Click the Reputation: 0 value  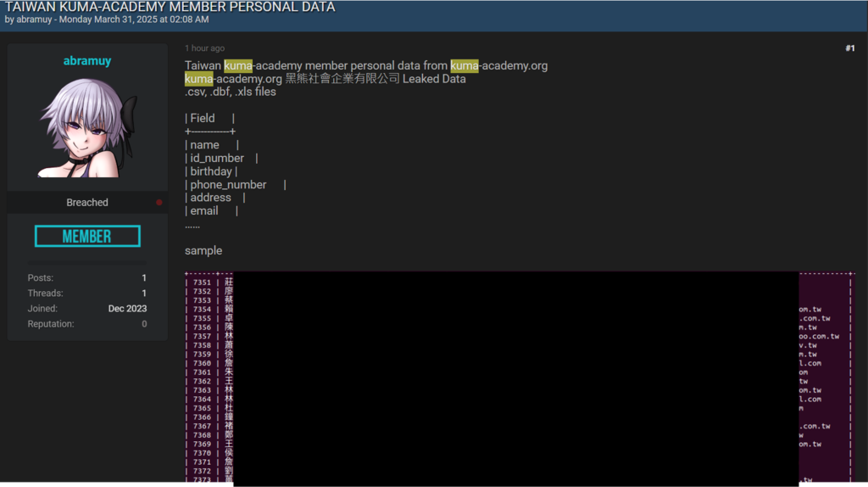(x=144, y=324)
